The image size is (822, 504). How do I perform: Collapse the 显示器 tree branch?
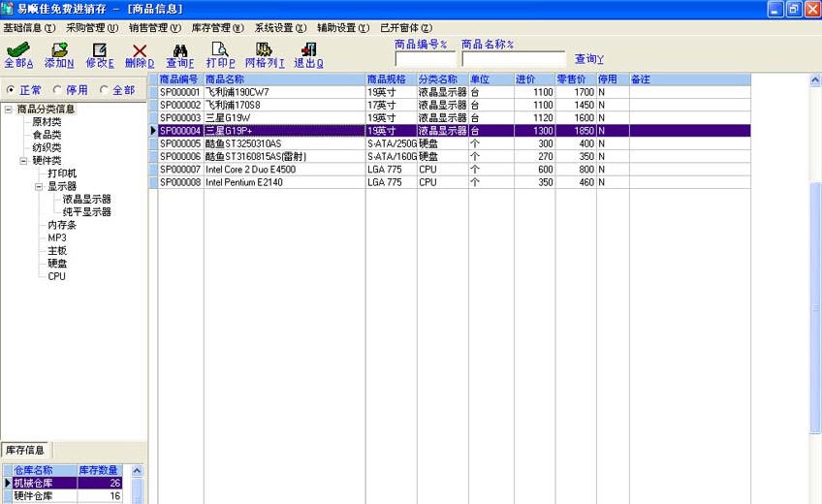tap(39, 186)
